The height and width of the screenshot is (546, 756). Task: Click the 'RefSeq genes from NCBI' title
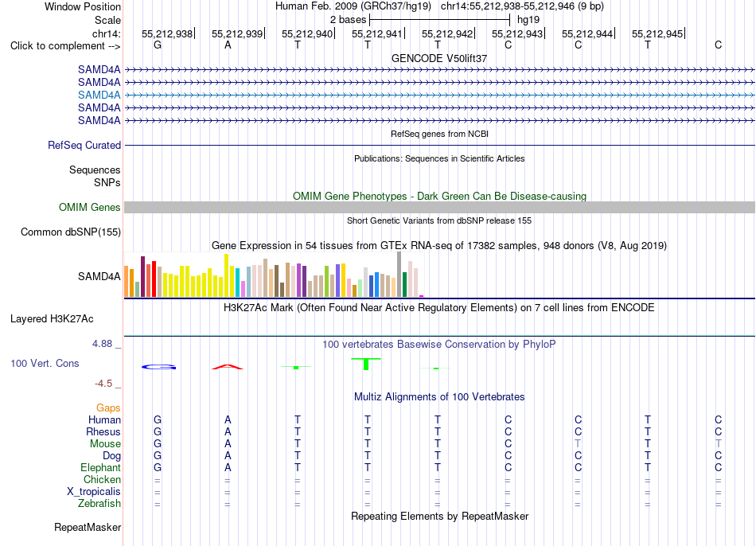pyautogui.click(x=439, y=134)
